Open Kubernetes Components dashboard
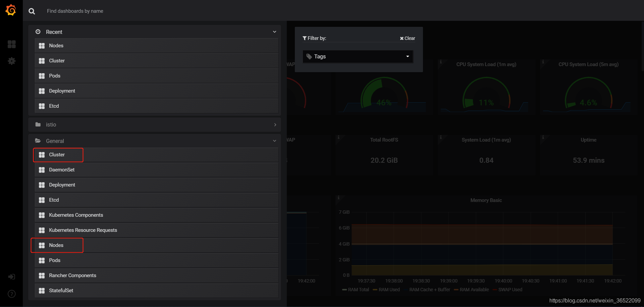This screenshot has width=644, height=307. [x=157, y=215]
